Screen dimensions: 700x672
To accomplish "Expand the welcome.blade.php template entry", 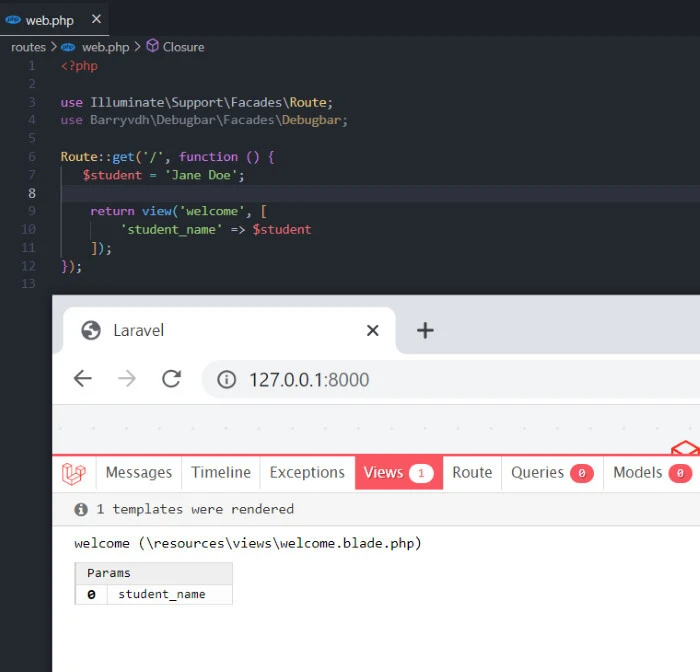I will pos(248,544).
